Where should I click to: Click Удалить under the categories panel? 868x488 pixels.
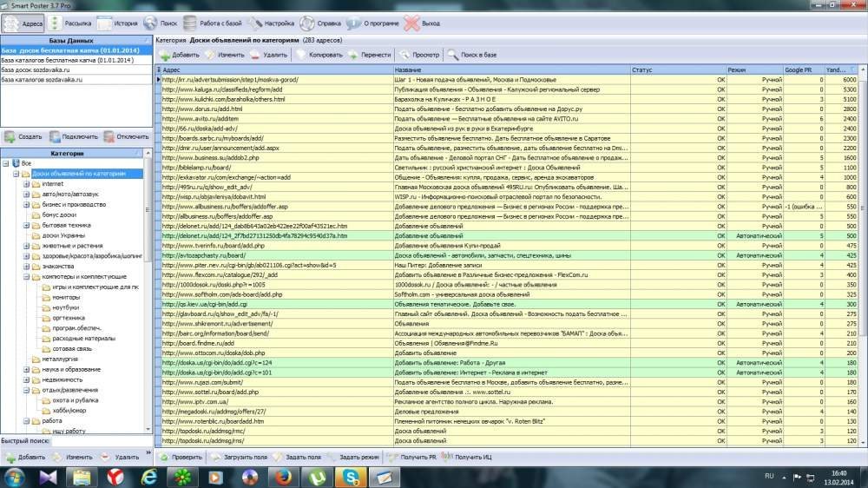pyautogui.click(x=120, y=457)
